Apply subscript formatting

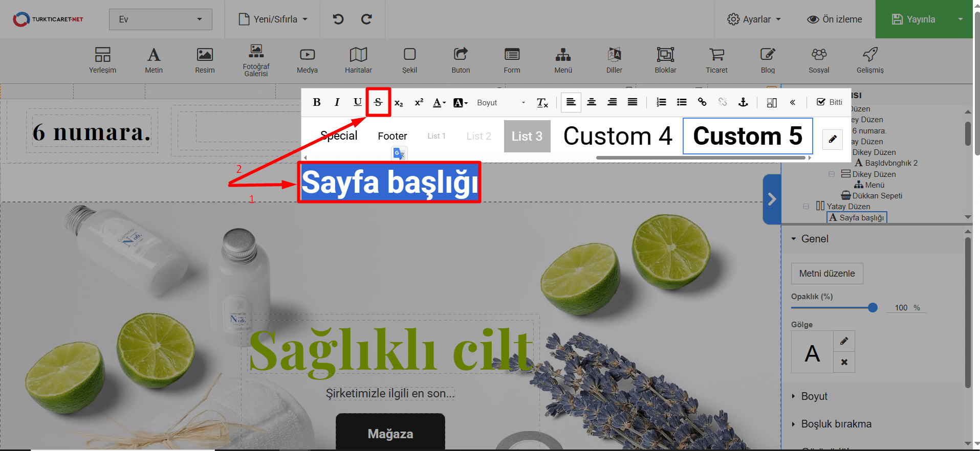point(399,102)
